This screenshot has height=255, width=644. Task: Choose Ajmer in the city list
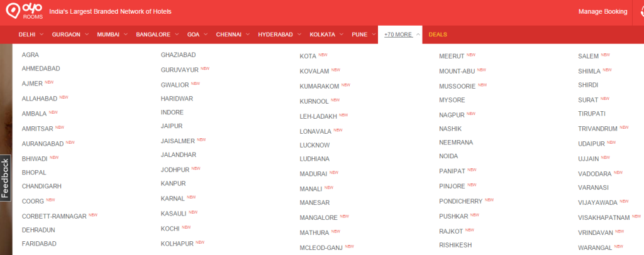click(x=32, y=84)
